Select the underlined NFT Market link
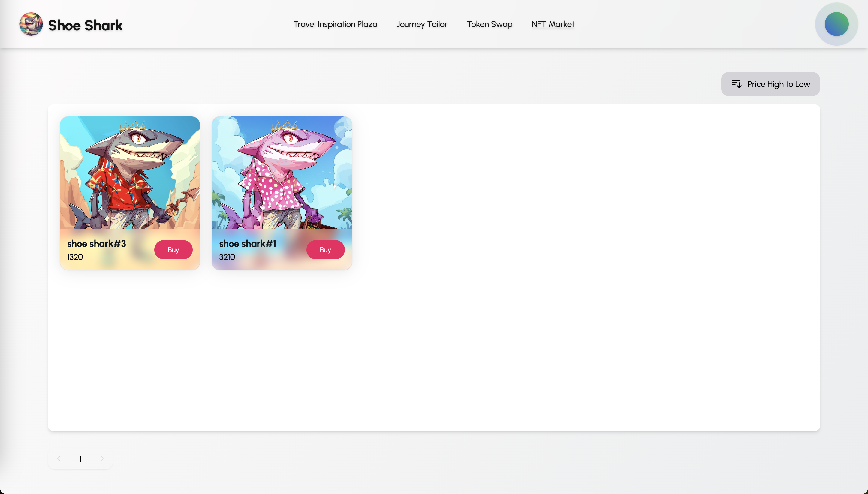 (553, 24)
